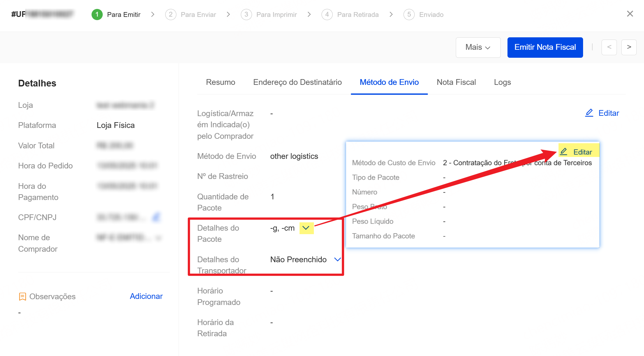Select step 2 Para Enviar circle
644x356 pixels.
click(x=171, y=15)
